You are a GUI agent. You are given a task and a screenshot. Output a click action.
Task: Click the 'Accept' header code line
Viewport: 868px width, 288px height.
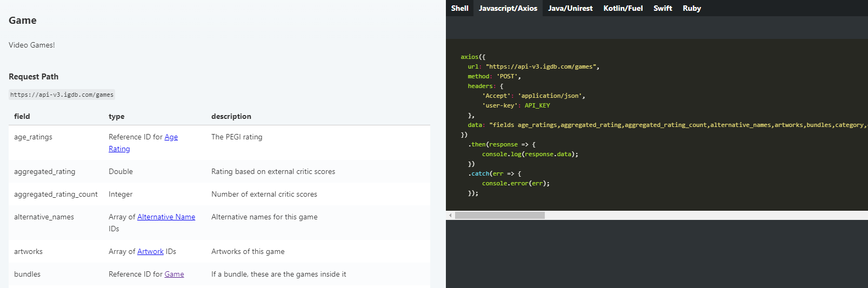click(533, 96)
